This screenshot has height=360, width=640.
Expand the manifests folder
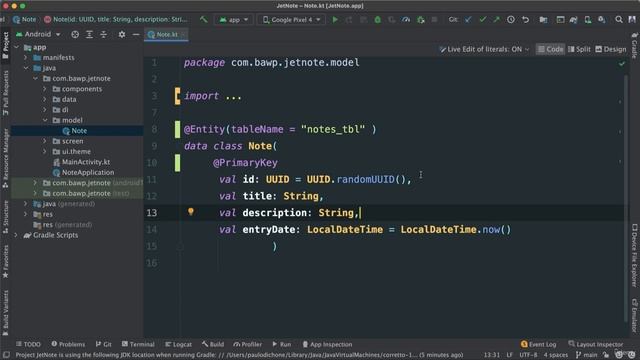coord(26,58)
